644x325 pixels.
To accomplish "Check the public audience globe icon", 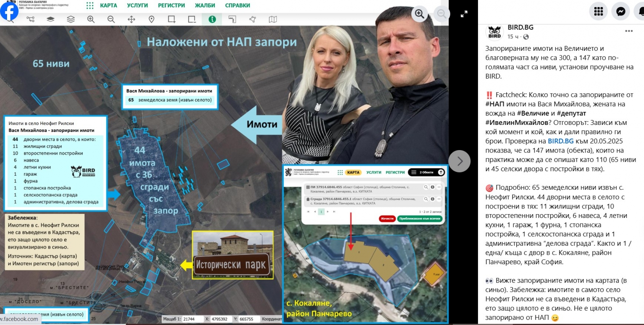I will 526,37.
